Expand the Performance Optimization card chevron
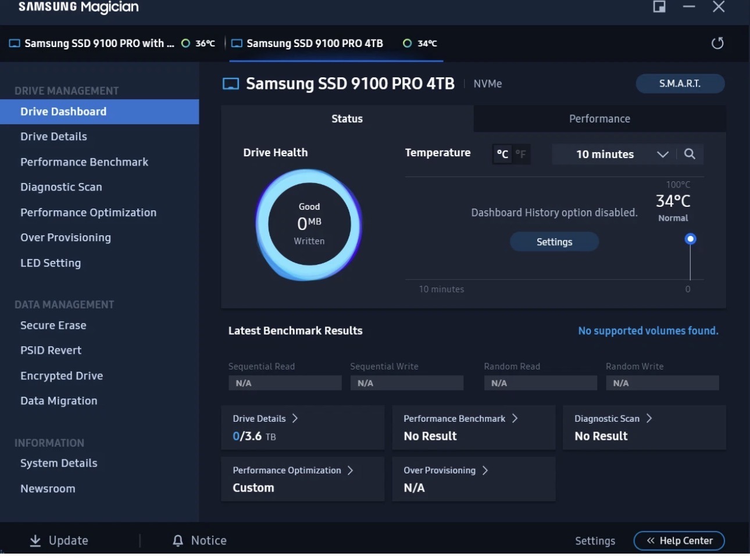The image size is (750, 560). click(x=350, y=471)
